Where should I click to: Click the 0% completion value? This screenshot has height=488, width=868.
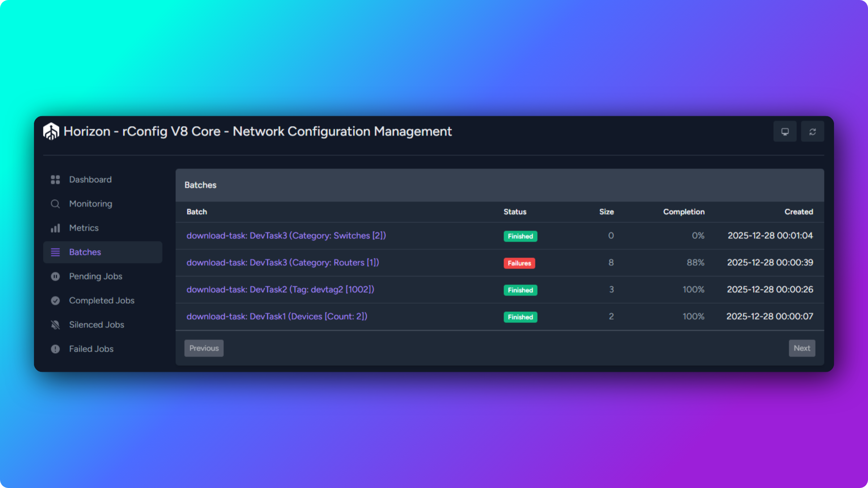698,236
